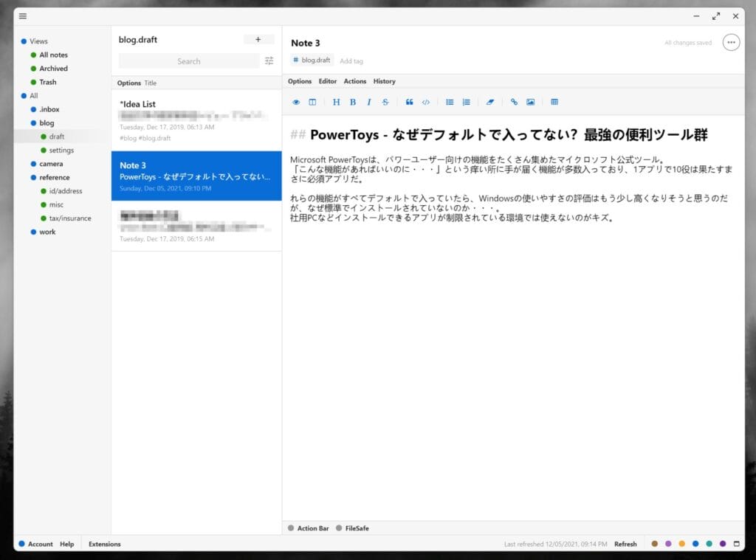Click the square panel icon in the status bar
The image size is (756, 560).
736,544
